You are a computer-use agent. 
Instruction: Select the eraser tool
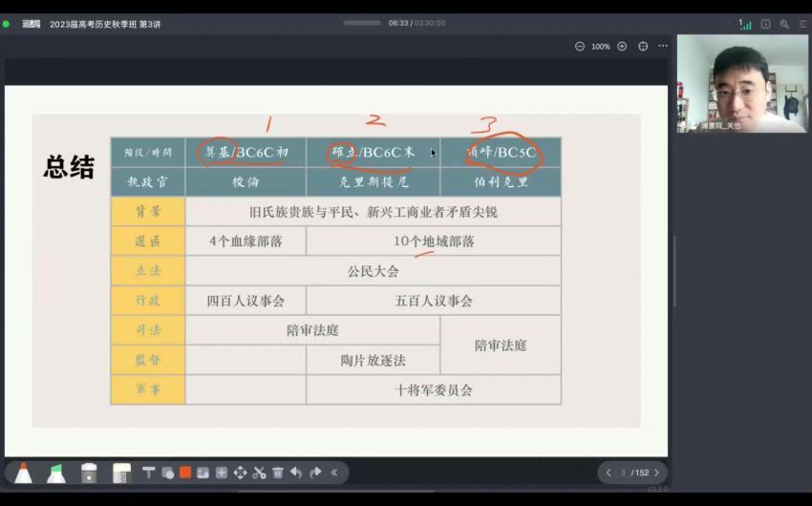(x=89, y=473)
